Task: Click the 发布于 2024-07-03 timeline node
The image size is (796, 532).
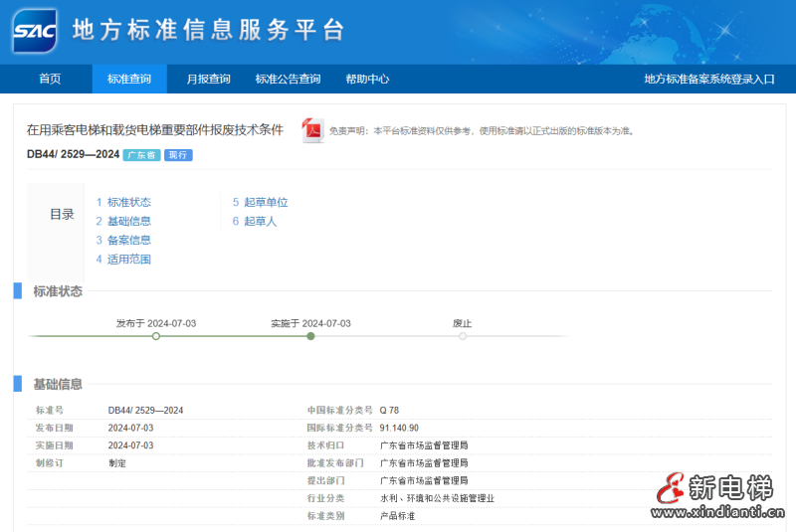Action: pos(156,336)
